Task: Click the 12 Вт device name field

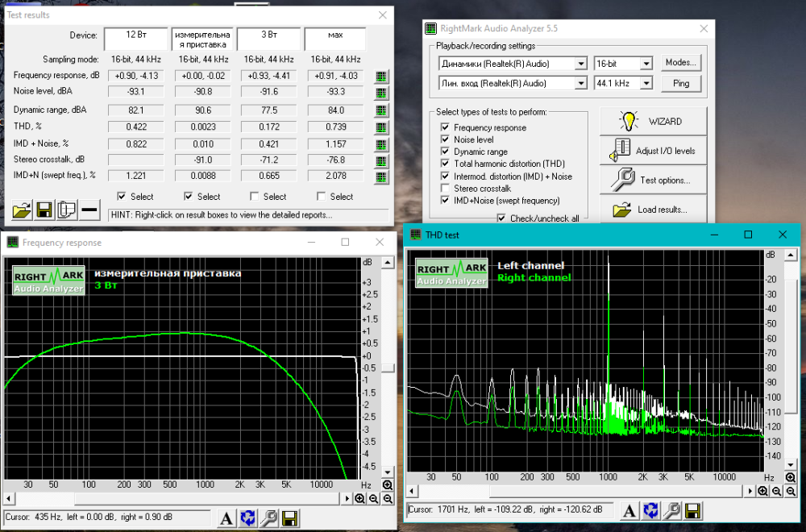Action: (135, 37)
